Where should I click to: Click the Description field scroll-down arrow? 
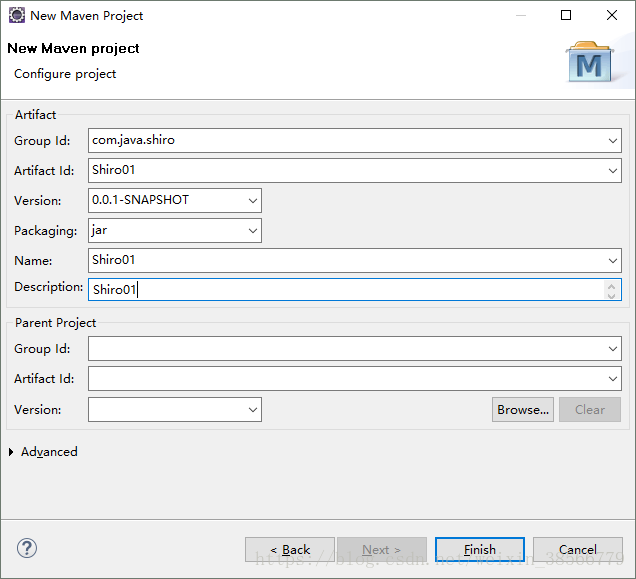coord(611,295)
